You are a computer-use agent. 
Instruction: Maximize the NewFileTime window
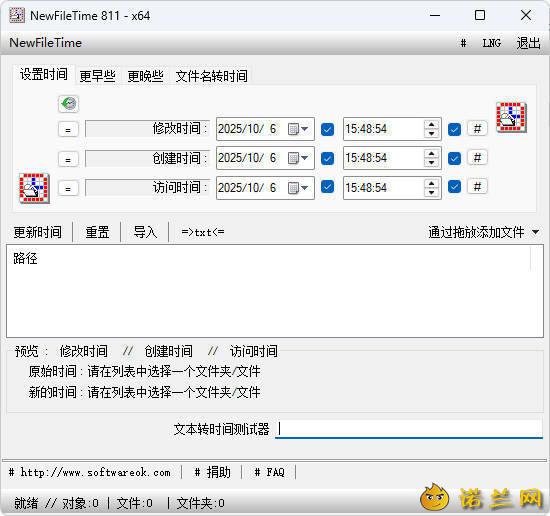pyautogui.click(x=480, y=15)
